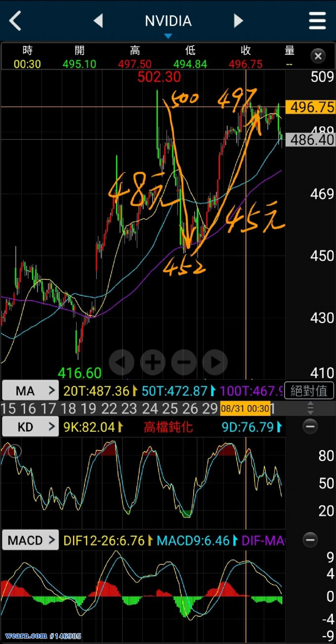
Task: Switch to the previous stock with left triangle
Action: (98, 21)
